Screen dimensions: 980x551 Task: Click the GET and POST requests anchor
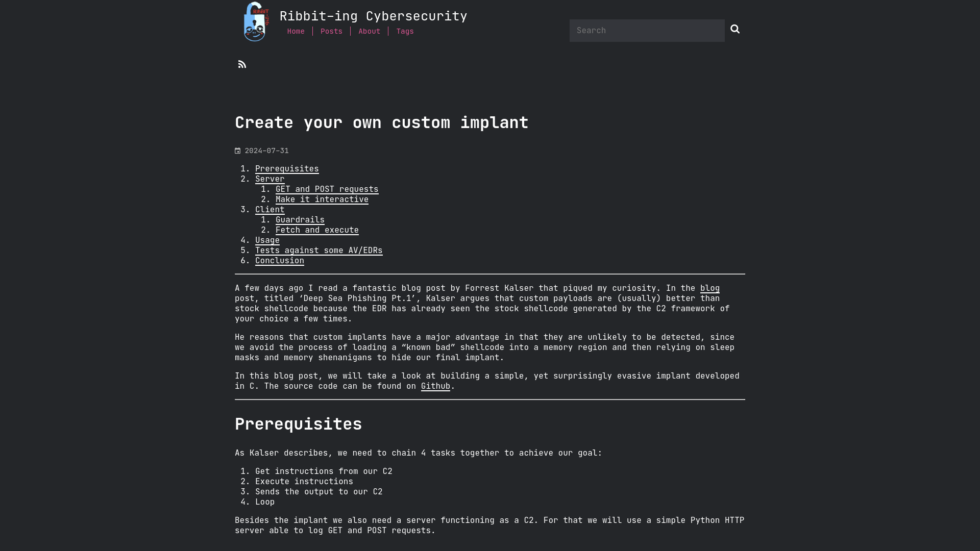327,189
